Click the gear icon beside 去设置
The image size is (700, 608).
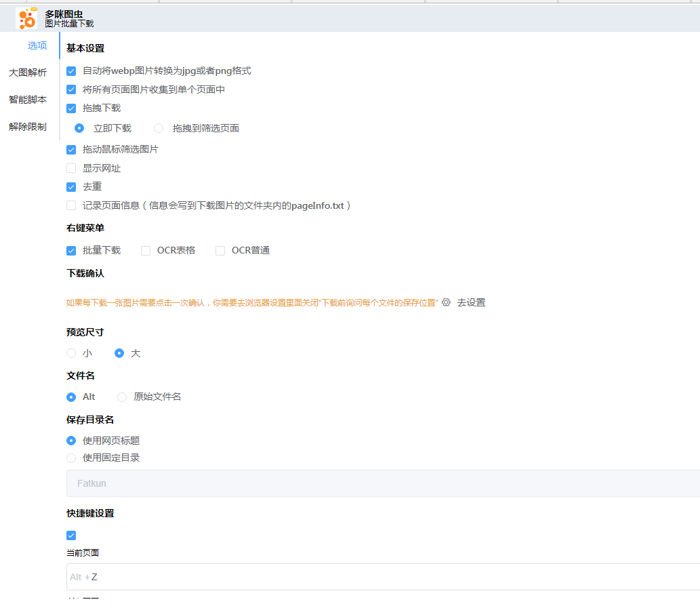point(446,302)
